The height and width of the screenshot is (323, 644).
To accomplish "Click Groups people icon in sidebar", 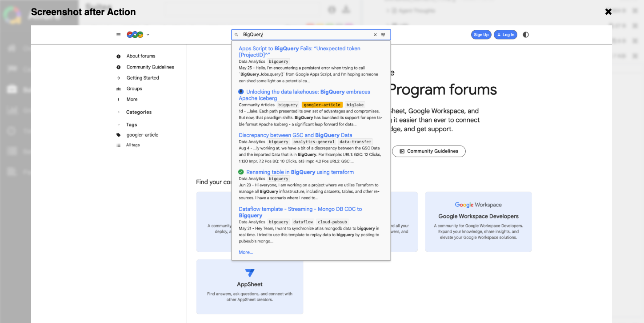I will (118, 89).
